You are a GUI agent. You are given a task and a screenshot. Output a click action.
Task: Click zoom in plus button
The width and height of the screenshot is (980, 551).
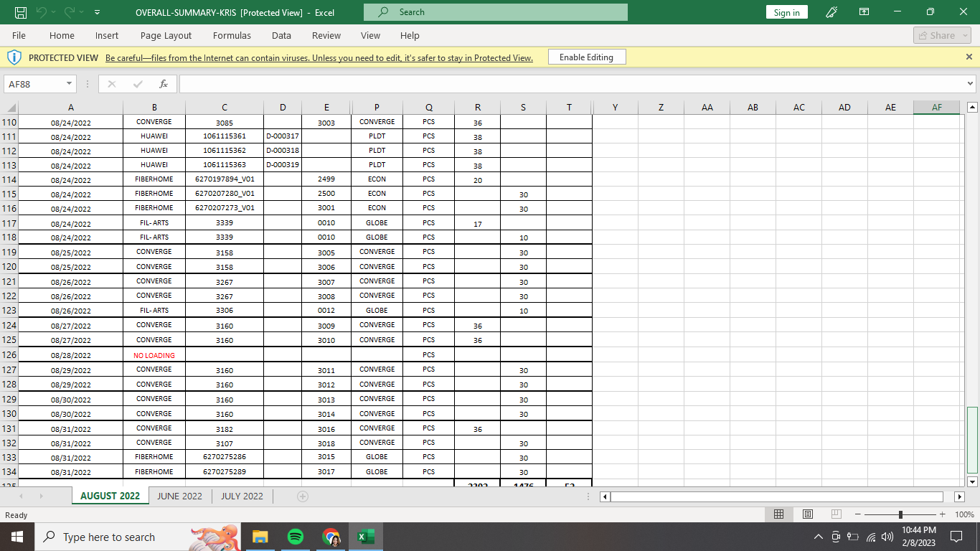click(x=942, y=514)
